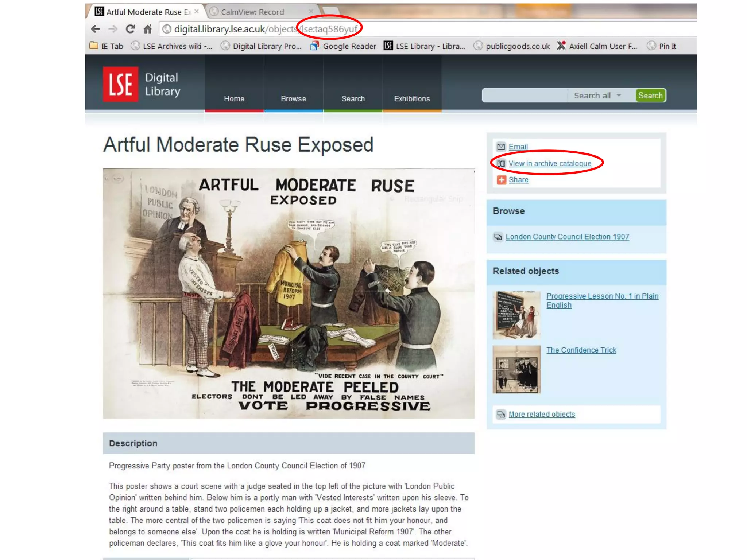
Task: Open the Browse navigation menu item
Action: tap(293, 98)
